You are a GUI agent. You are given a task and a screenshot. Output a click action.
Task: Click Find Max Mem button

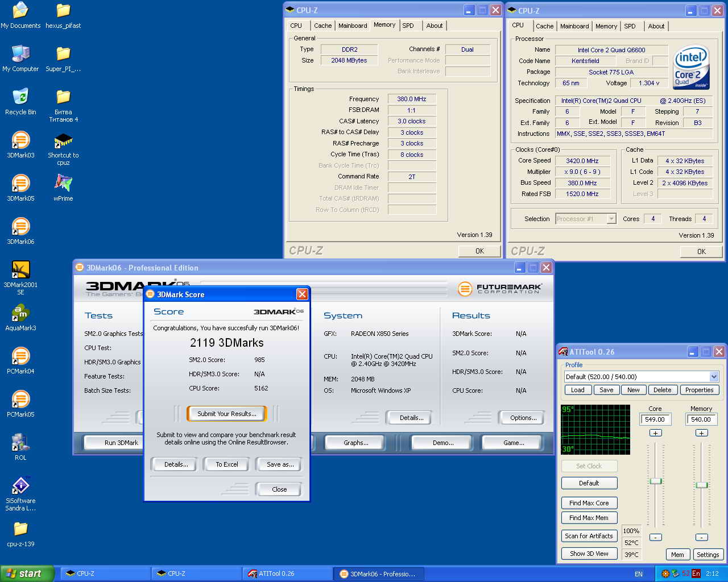589,518
